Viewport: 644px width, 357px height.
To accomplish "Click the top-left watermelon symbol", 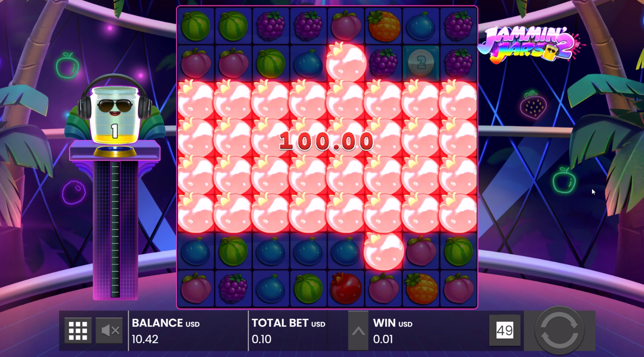I will [x=196, y=26].
